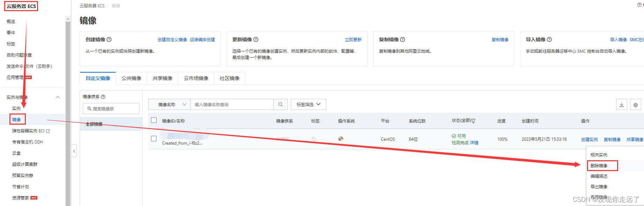This screenshot has width=644, height=206.
Task: Click the 搜索镜像族 search box
Action: [111, 109]
